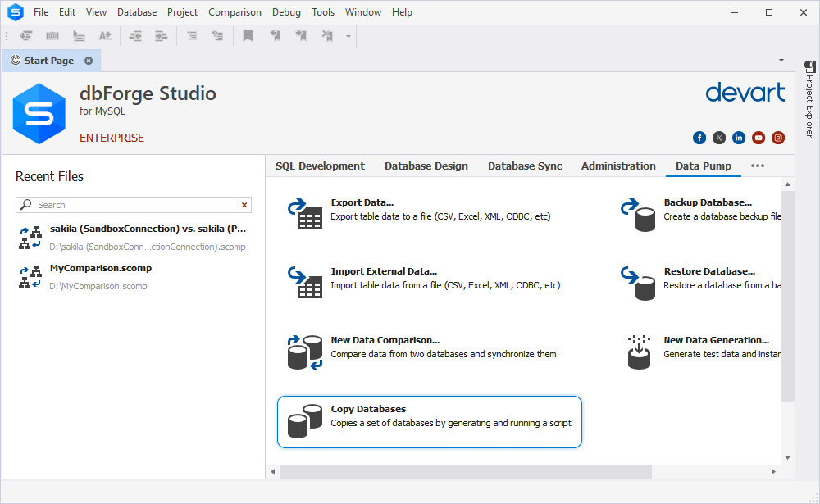820x504 pixels.
Task: Open the Comparison menu
Action: tap(235, 12)
